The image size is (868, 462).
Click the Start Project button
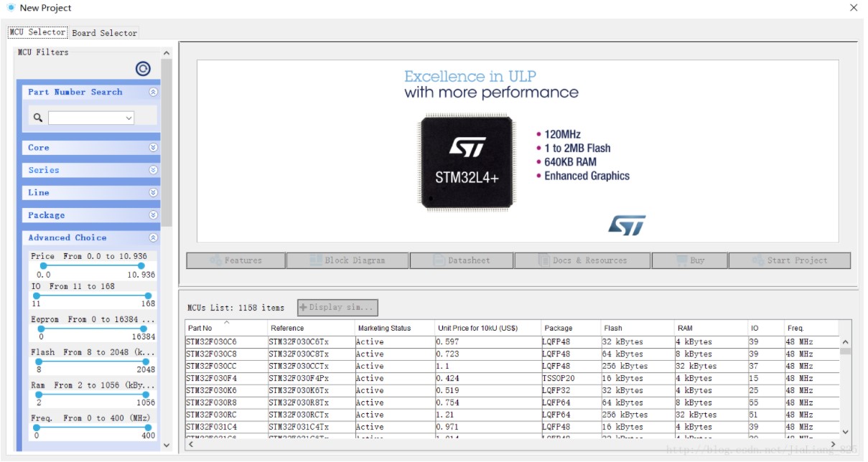coord(789,260)
